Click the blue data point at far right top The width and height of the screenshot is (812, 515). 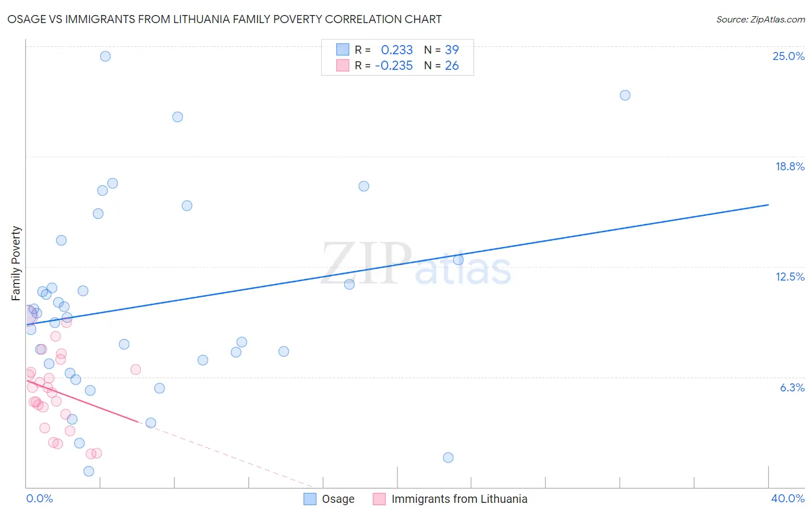[625, 95]
